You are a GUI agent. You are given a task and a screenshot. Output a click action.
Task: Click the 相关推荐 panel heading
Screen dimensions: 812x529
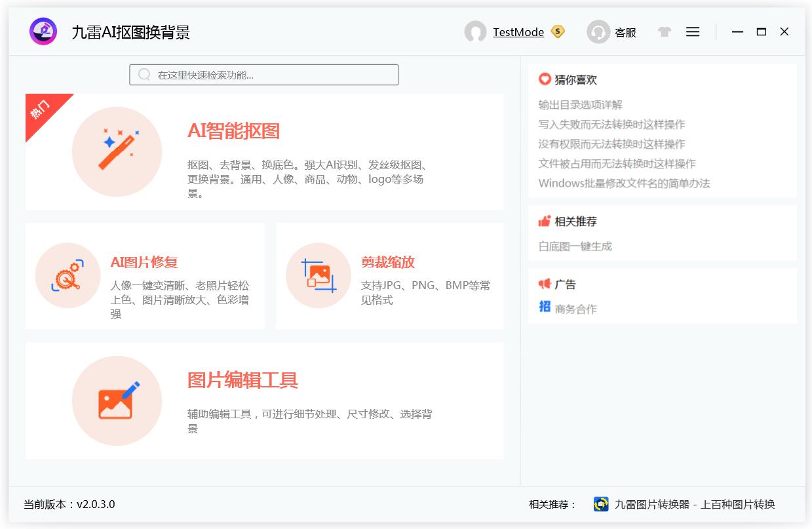point(576,222)
